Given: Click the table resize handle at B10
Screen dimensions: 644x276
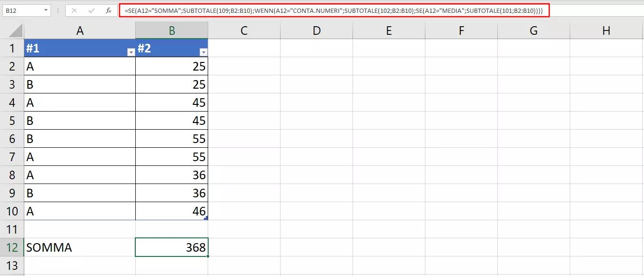Looking at the screenshot, I should (206, 218).
